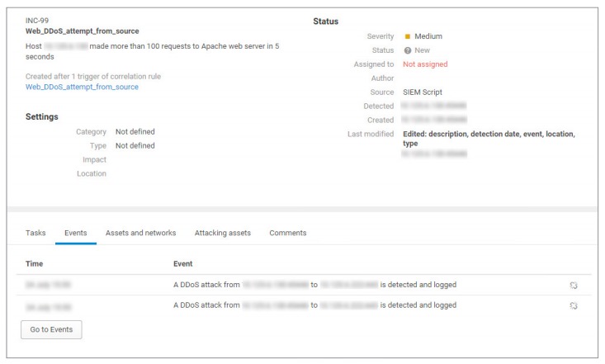
Task: Switch to the Tasks tab
Action: coord(35,233)
